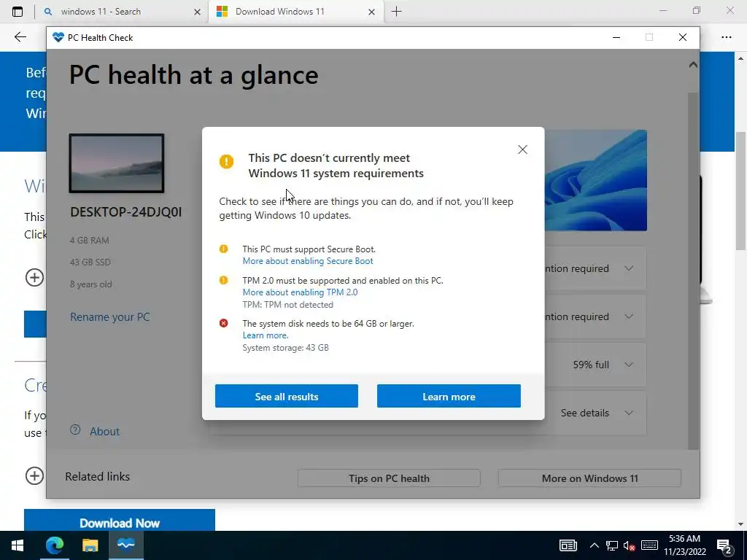The image size is (747, 560).
Task: Show hidden system tray icons
Action: tap(594, 545)
